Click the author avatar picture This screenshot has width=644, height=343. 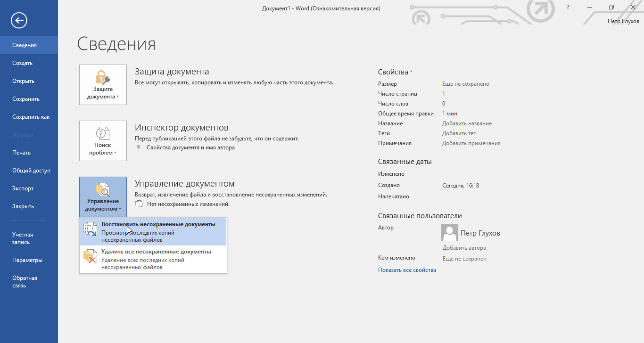point(449,233)
